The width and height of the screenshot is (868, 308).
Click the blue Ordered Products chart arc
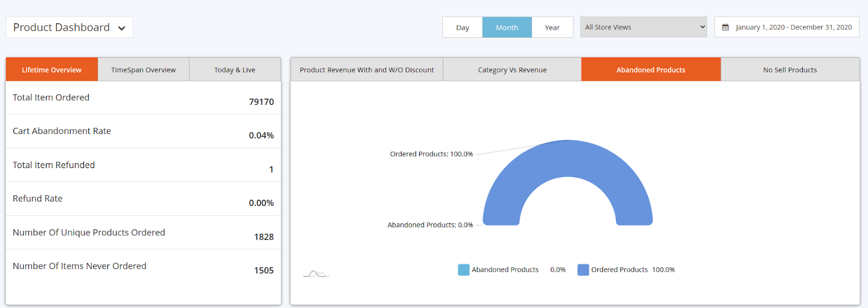tap(568, 158)
